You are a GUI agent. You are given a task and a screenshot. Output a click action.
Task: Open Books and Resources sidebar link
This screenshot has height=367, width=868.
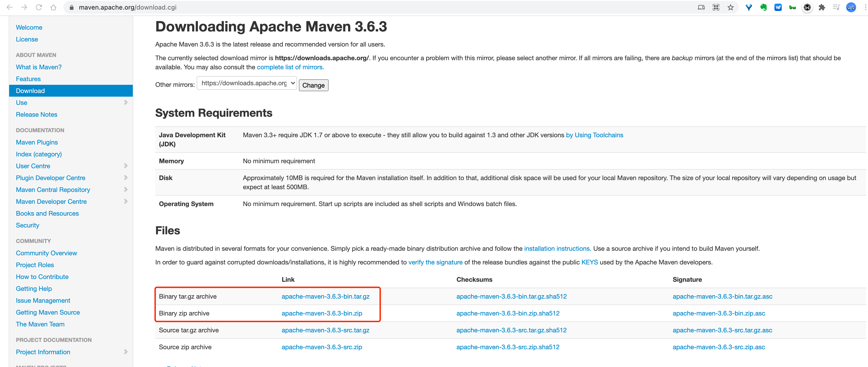47,213
